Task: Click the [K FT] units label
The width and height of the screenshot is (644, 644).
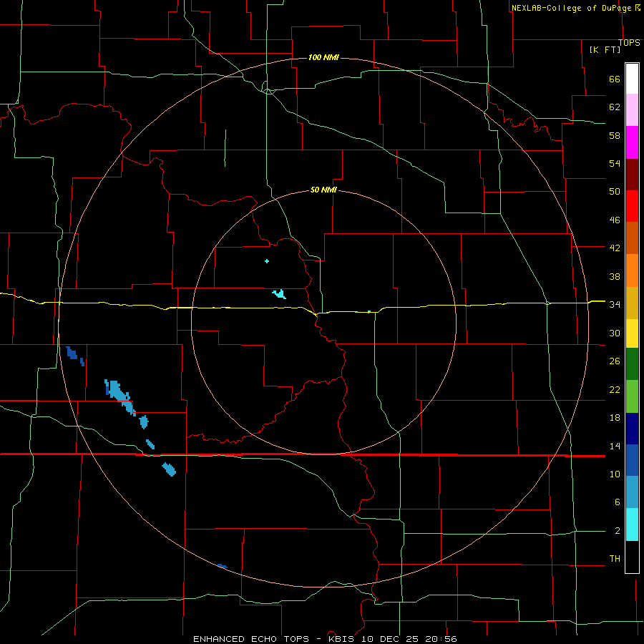Action: point(605,49)
